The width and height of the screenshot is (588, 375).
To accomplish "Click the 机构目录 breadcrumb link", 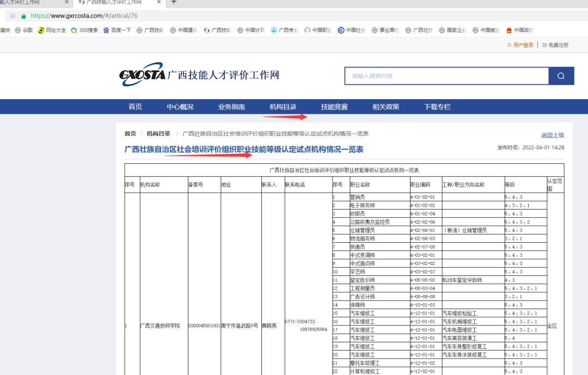I will [158, 134].
